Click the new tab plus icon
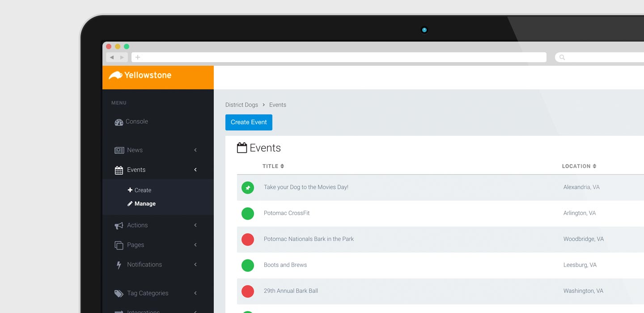Viewport: 644px width, 313px height. coord(138,57)
